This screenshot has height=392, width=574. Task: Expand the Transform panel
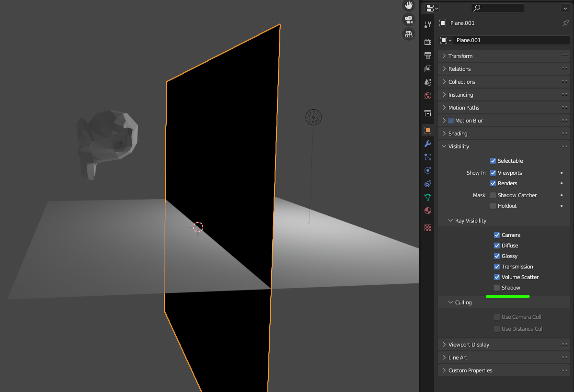click(460, 56)
